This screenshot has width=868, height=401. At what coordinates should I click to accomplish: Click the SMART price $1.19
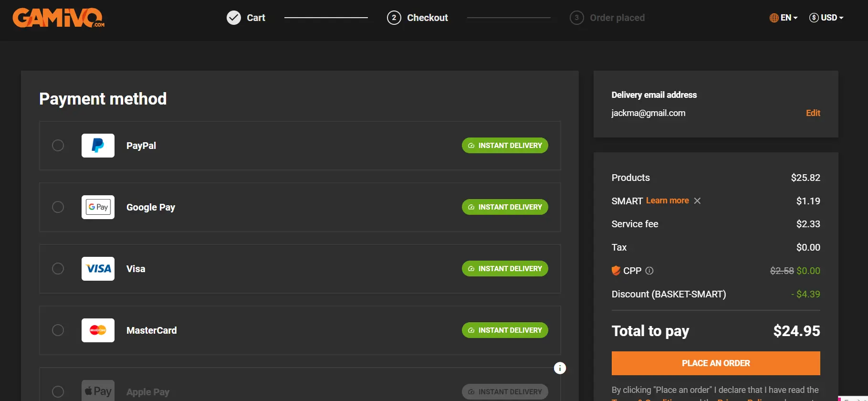(808, 201)
